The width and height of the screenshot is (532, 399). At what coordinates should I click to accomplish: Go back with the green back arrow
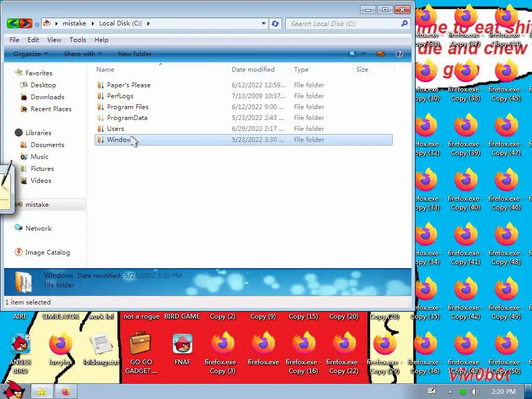13,23
